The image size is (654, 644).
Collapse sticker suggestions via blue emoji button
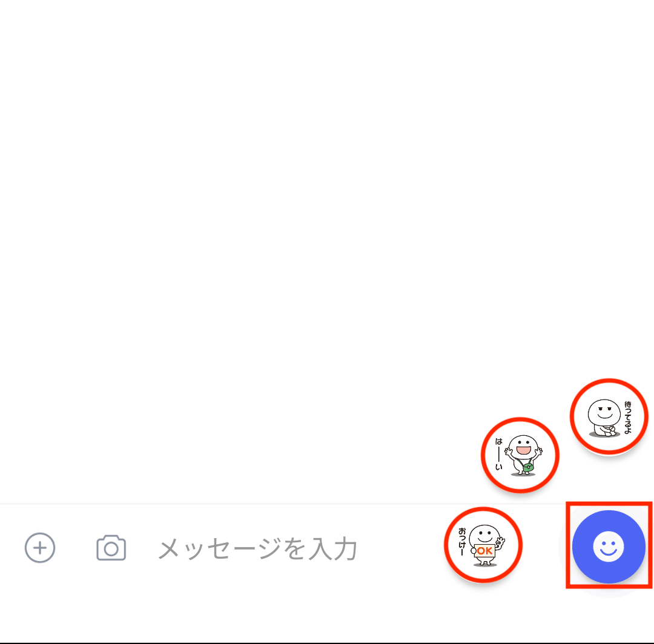click(x=609, y=547)
